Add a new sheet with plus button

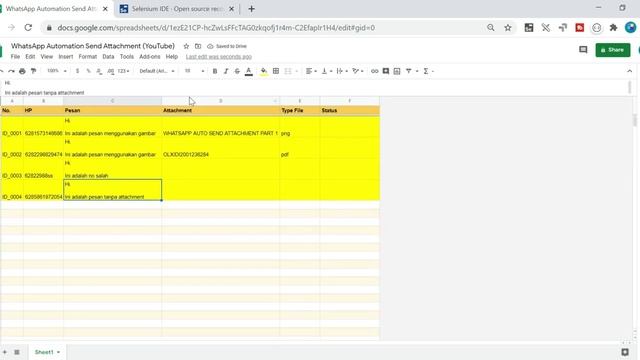click(x=4, y=352)
